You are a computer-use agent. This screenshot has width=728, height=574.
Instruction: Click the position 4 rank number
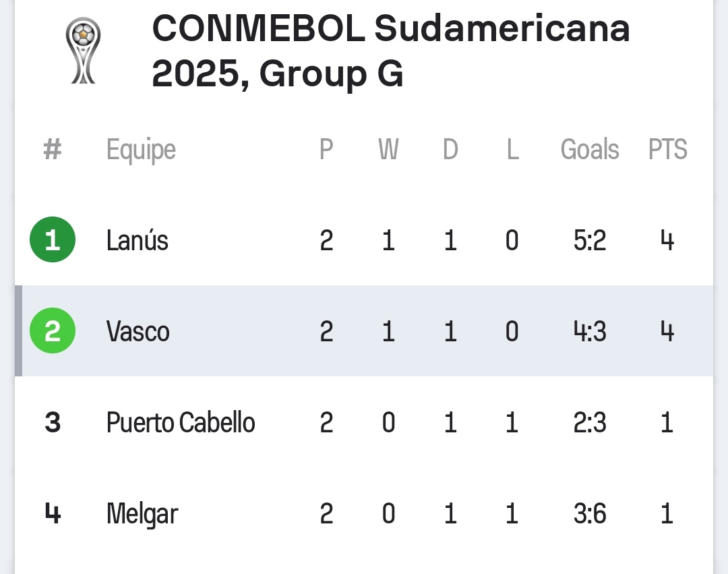(53, 514)
